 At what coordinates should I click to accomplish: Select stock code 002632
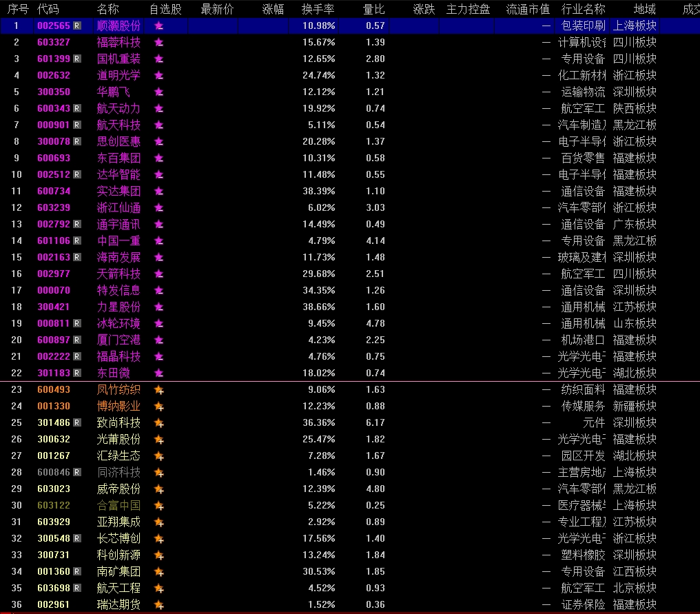tap(54, 76)
